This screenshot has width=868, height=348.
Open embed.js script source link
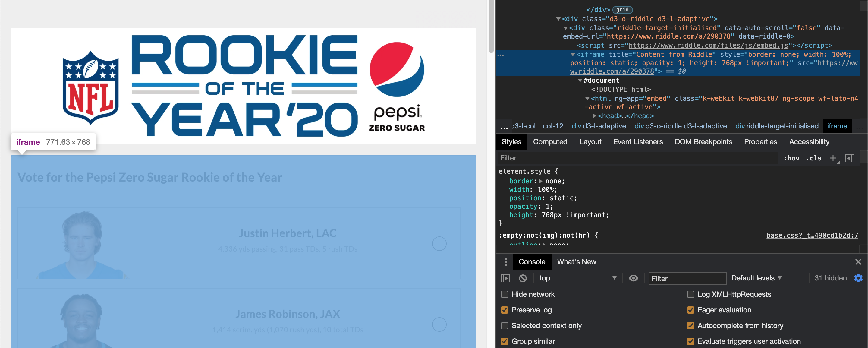point(708,46)
